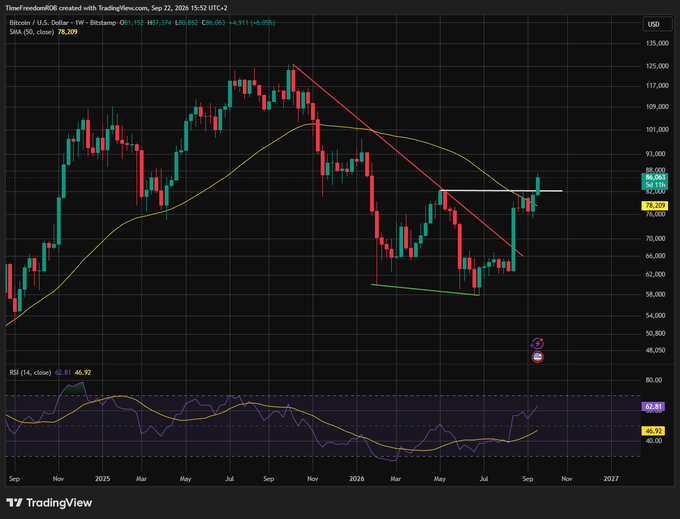680x519 pixels.
Task: Click the 109,000 price axis label
Action: 656,107
